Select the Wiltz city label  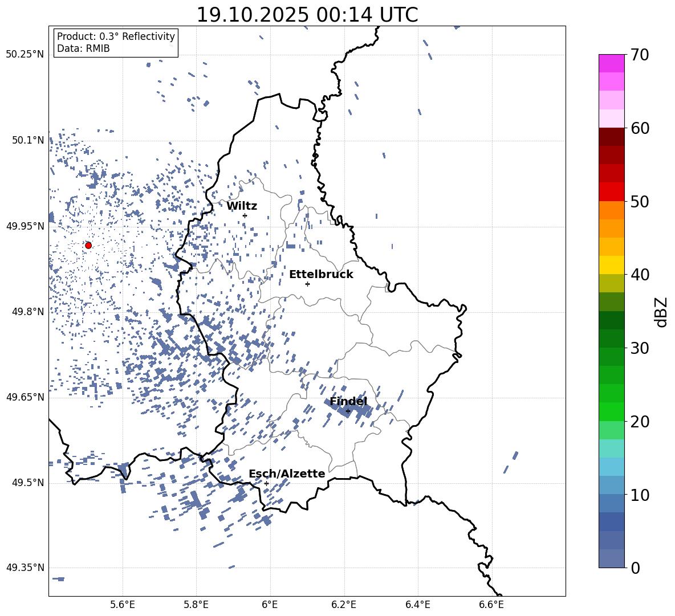(242, 206)
